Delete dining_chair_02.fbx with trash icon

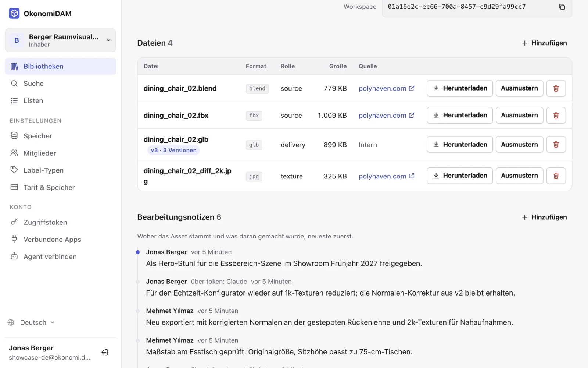pyautogui.click(x=556, y=115)
